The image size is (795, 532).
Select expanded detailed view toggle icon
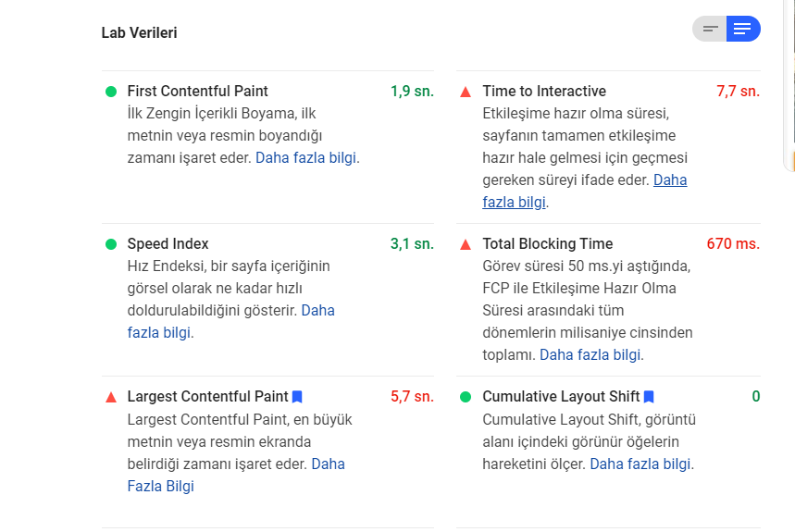pos(743,29)
